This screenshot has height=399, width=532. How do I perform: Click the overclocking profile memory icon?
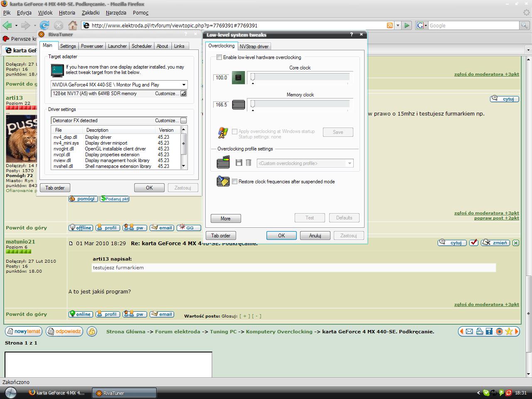click(223, 162)
